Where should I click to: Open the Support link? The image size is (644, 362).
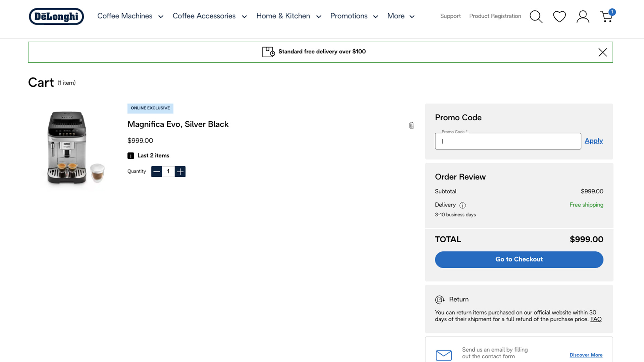[x=450, y=16]
